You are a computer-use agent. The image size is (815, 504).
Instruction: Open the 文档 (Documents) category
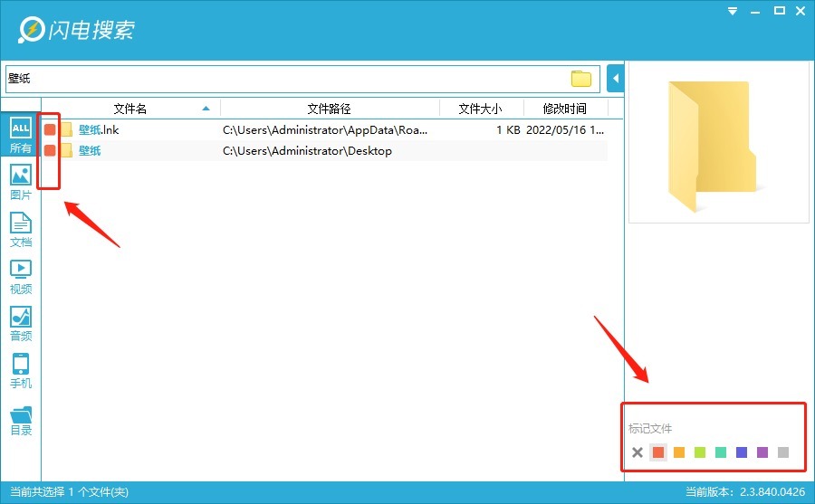(x=20, y=229)
